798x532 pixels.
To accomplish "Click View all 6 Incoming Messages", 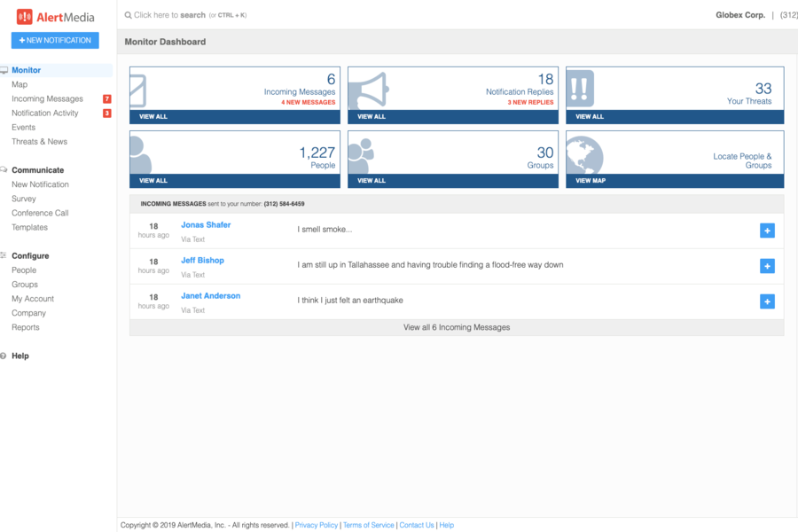I will coord(457,327).
